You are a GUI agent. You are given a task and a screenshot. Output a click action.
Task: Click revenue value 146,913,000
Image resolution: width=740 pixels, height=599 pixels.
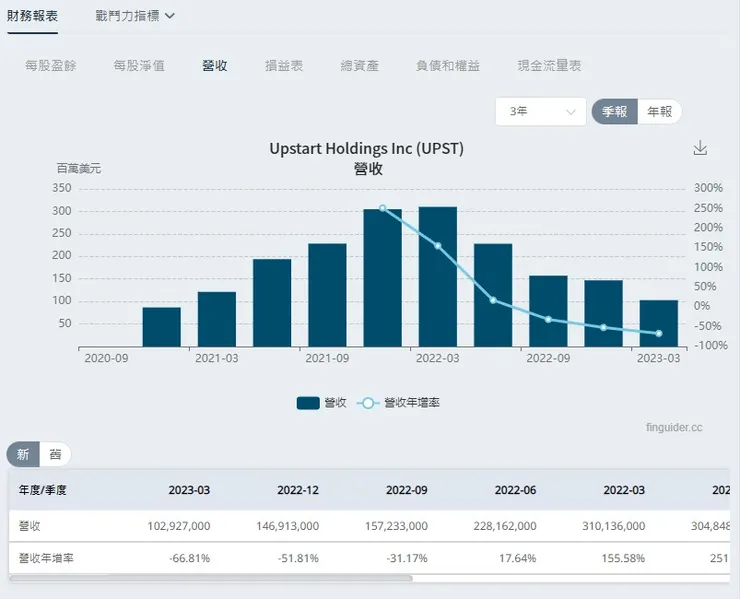click(287, 526)
